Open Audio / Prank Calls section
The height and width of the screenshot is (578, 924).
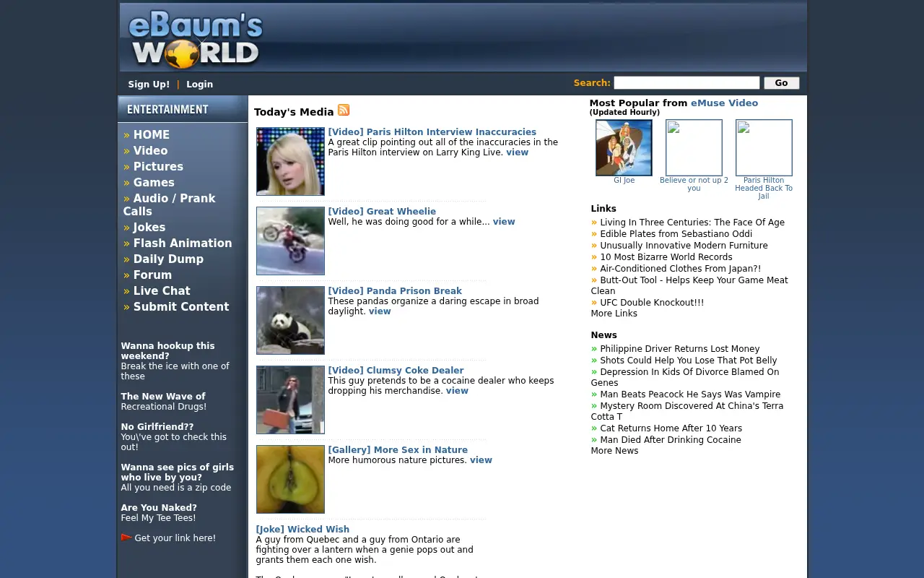click(x=169, y=205)
